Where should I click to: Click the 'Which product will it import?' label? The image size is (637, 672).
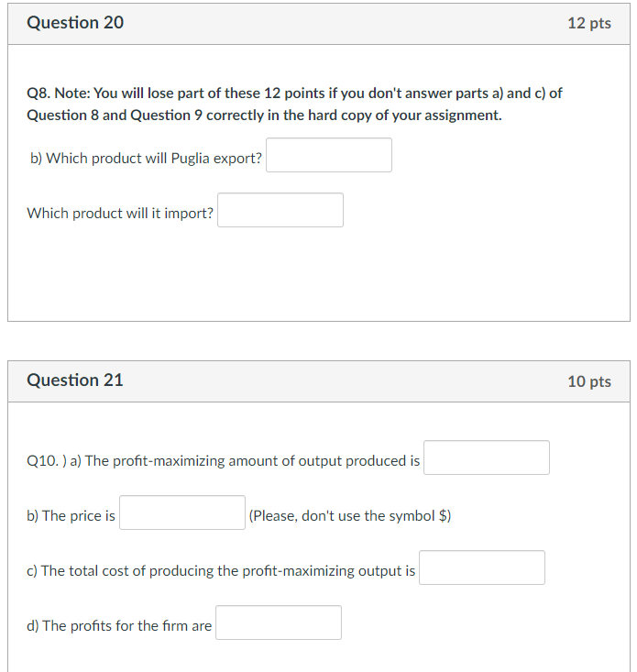tap(120, 213)
